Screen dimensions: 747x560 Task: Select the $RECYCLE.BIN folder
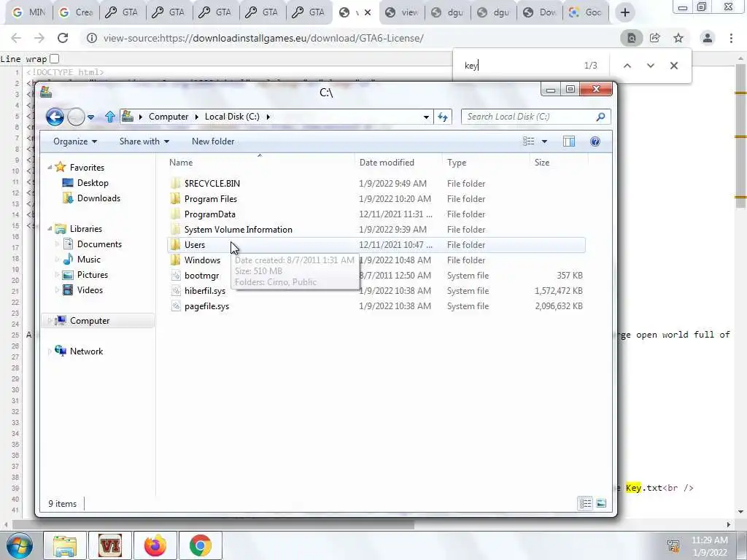[376, 183]
